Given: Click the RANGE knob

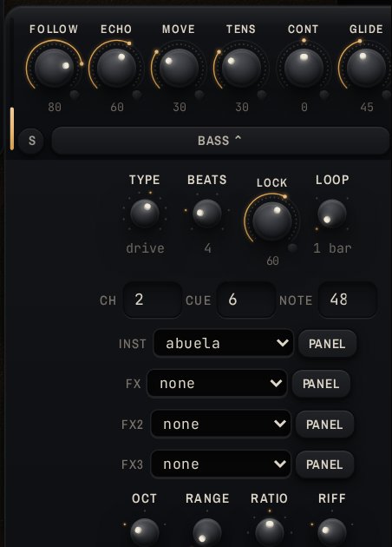Looking at the screenshot, I should [207, 533].
